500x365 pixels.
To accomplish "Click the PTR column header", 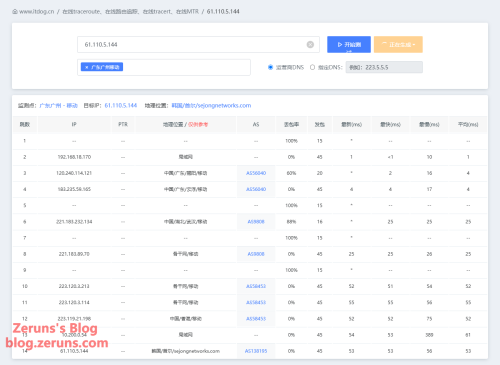I will click(123, 124).
